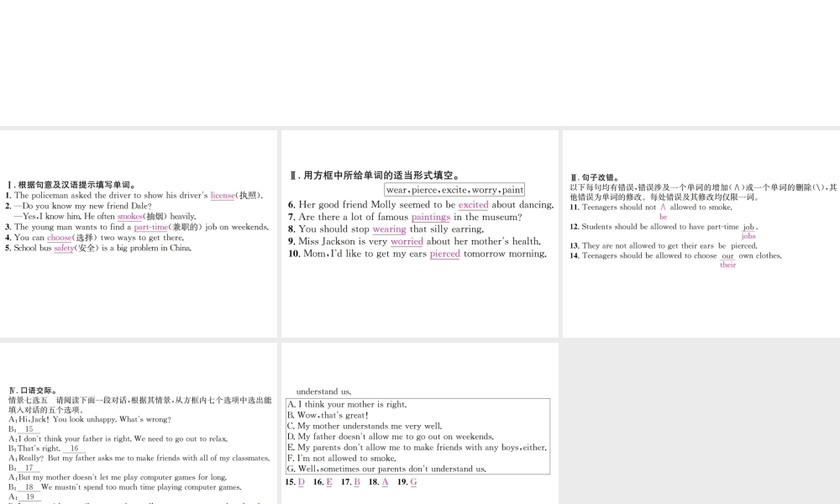Click the heading 'Ⅲ. 句子改错'
Image resolution: width=840 pixels, height=504 pixels.
pos(596,178)
